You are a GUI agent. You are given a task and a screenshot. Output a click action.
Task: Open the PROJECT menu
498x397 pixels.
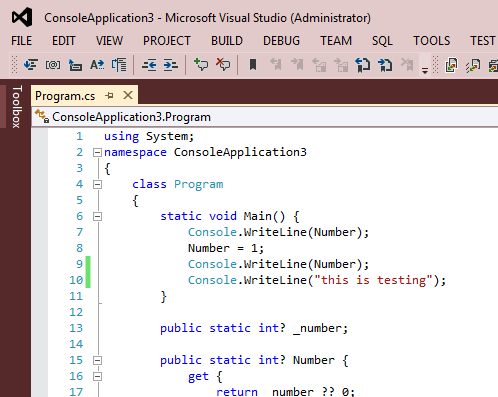click(167, 41)
